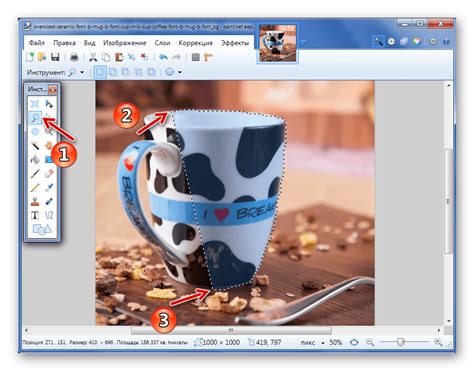Open the units dropdown next to пикс
This screenshot has width=474, height=371.
pos(323,343)
